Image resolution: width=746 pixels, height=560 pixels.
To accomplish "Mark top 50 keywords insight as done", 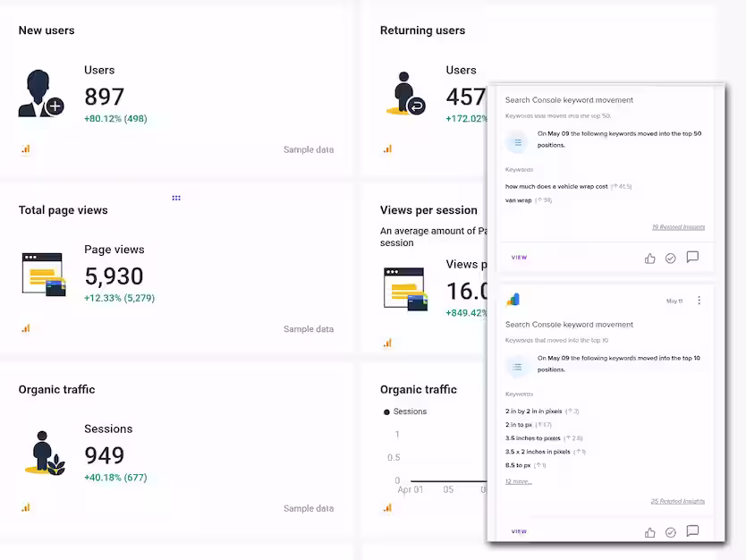I will tap(670, 259).
